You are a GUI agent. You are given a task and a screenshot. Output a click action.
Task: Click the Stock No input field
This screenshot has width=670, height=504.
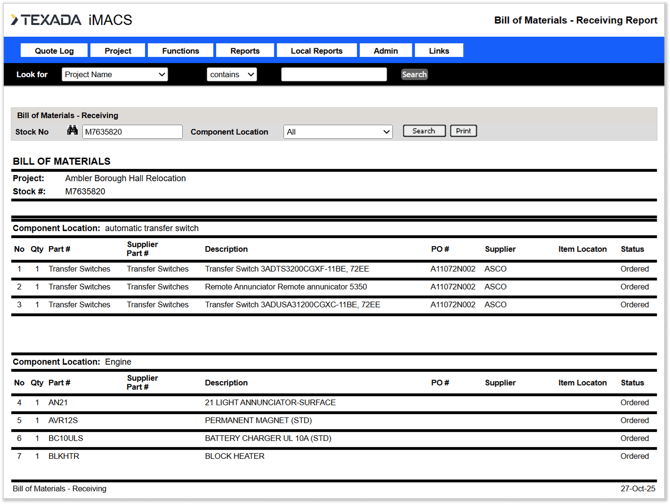click(132, 132)
